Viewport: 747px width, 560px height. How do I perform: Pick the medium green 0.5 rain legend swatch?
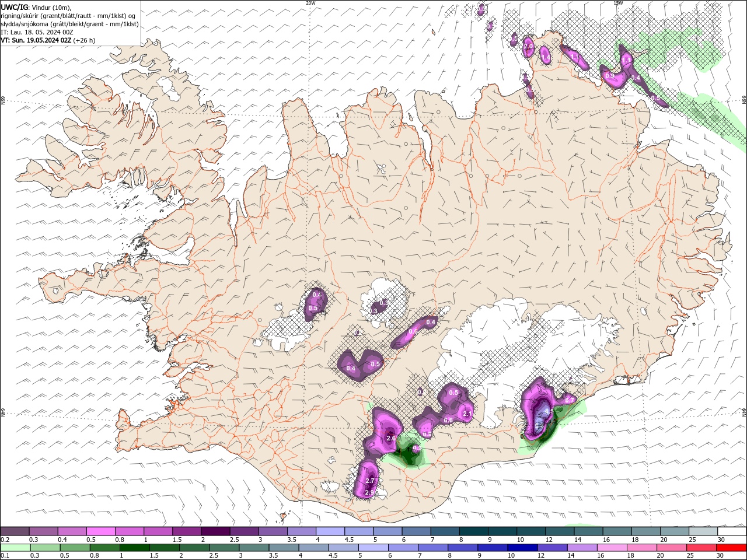click(x=75, y=548)
